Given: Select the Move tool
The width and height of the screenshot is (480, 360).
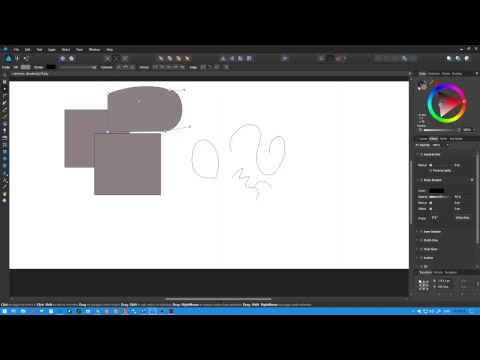Looking at the screenshot, I should tap(5, 75).
